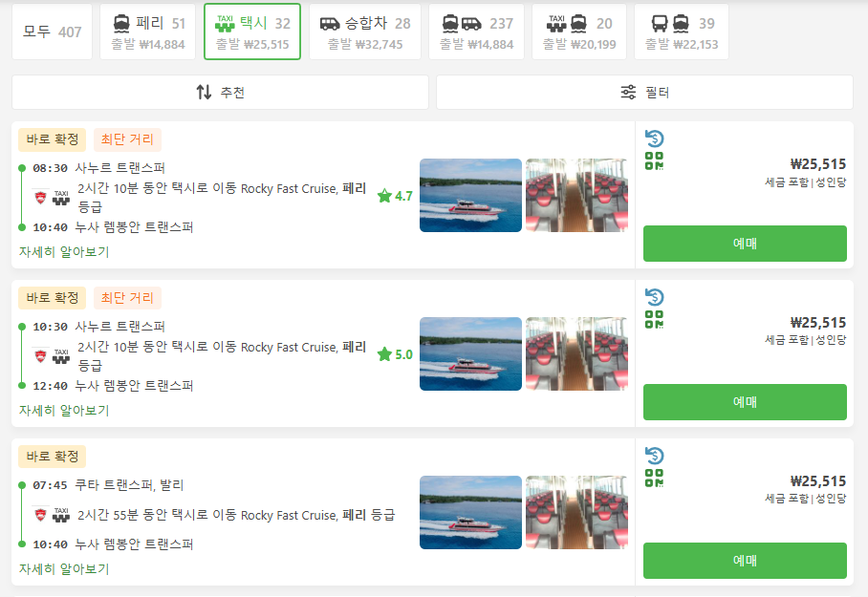Screen dimensions: 868x597
Task: Open 자세히 알아보기 for the 10:30 trip
Action: (x=64, y=411)
